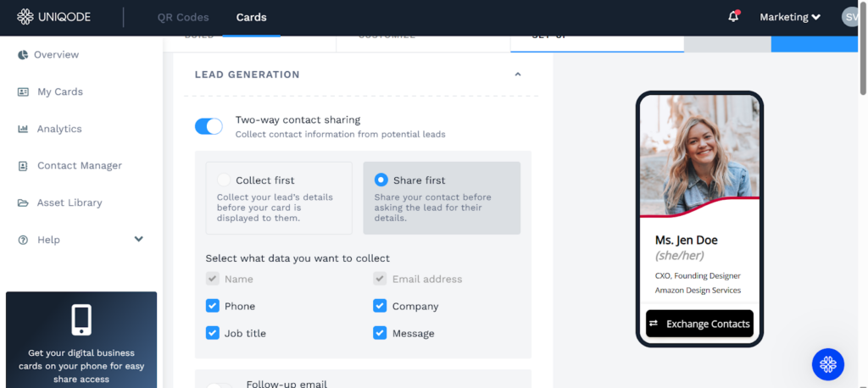Click the Contact Manager address book icon
Viewport: 868px width, 388px height.
(x=23, y=165)
